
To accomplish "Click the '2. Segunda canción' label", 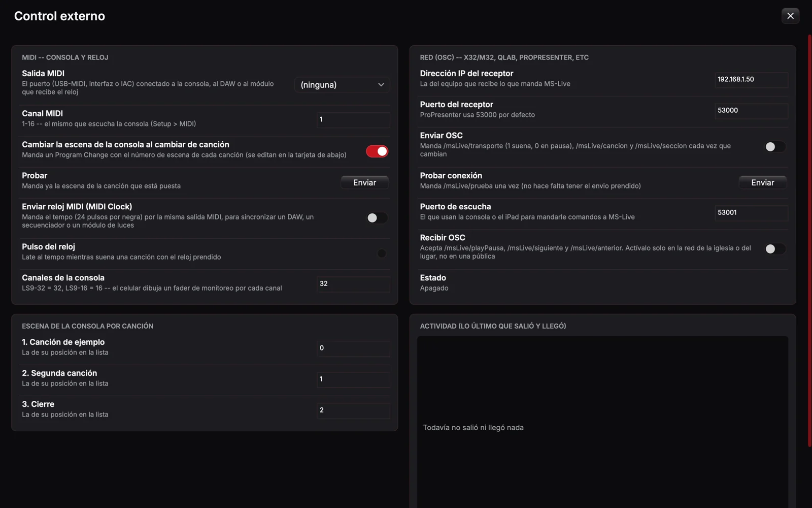I will tap(59, 373).
